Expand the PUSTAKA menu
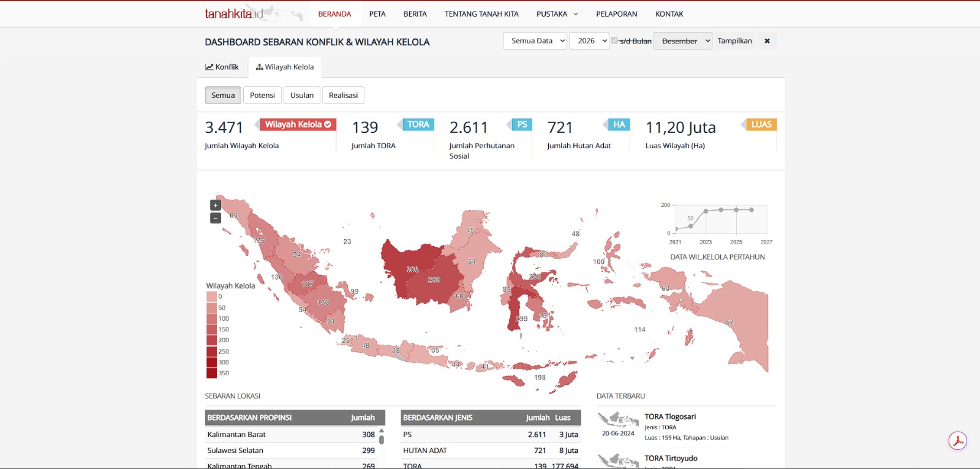 point(557,13)
